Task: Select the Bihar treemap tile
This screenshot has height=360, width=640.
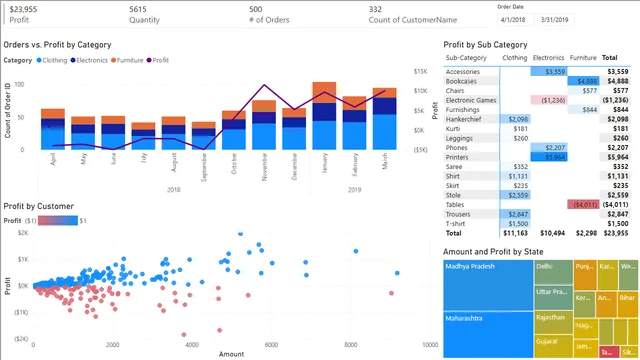Action: point(628,304)
